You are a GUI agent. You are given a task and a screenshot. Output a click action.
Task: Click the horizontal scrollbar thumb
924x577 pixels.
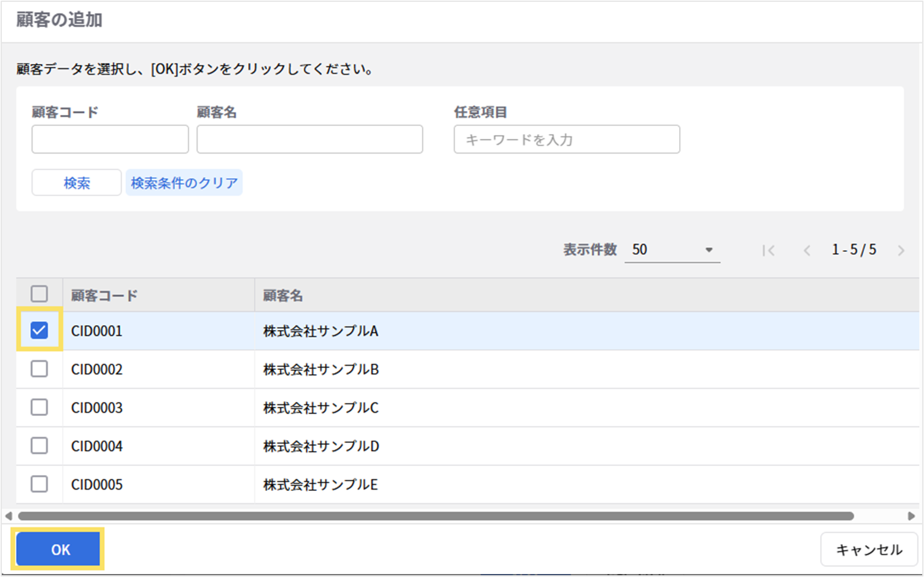436,516
